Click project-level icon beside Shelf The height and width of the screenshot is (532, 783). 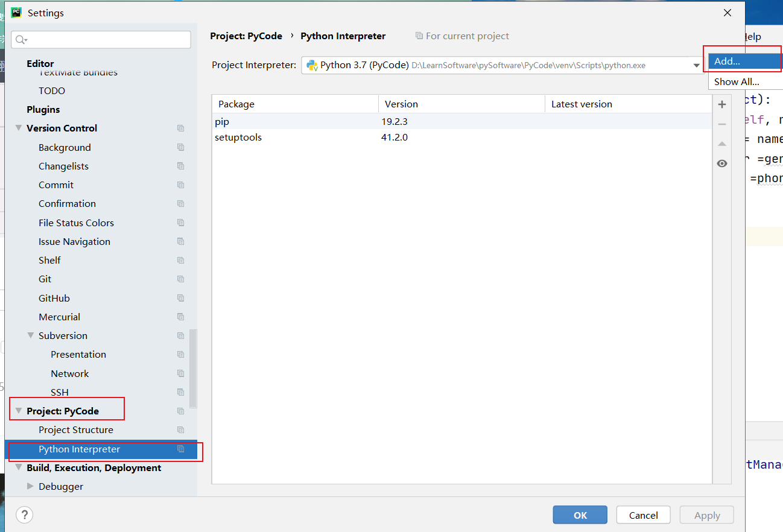180,260
